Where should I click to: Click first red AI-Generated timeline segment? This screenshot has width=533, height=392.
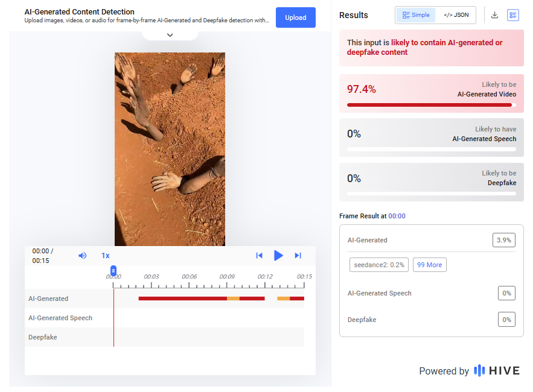(182, 299)
